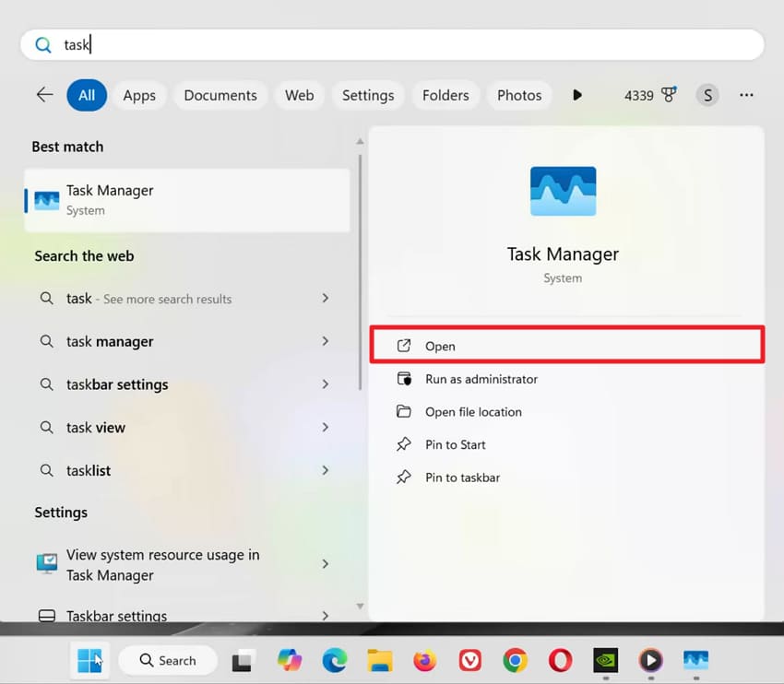
Task: Click the Open file location folder icon
Action: (x=403, y=411)
